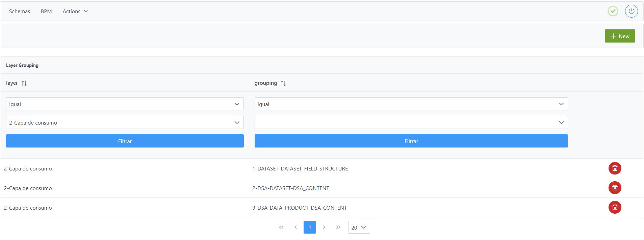Sort by grouping column arrows icon
Viewport: 644px width, 240px height.
[x=283, y=83]
